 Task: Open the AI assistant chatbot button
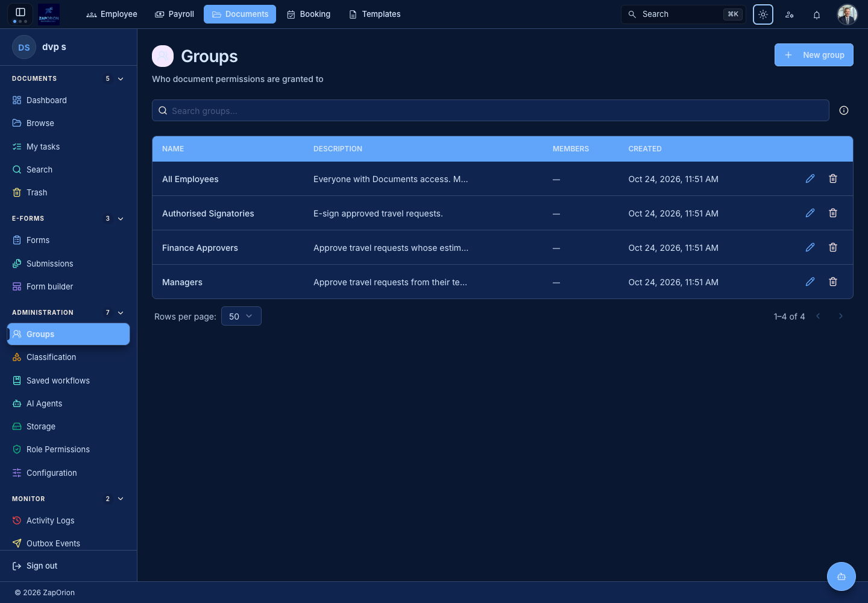coord(841,576)
